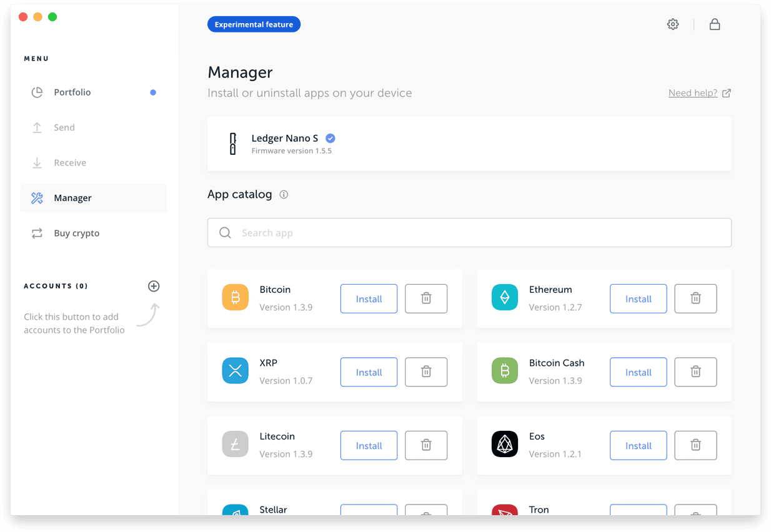Click the Bitcoin Cash app logo
Viewport: 771px width, 532px height.
[x=505, y=372]
